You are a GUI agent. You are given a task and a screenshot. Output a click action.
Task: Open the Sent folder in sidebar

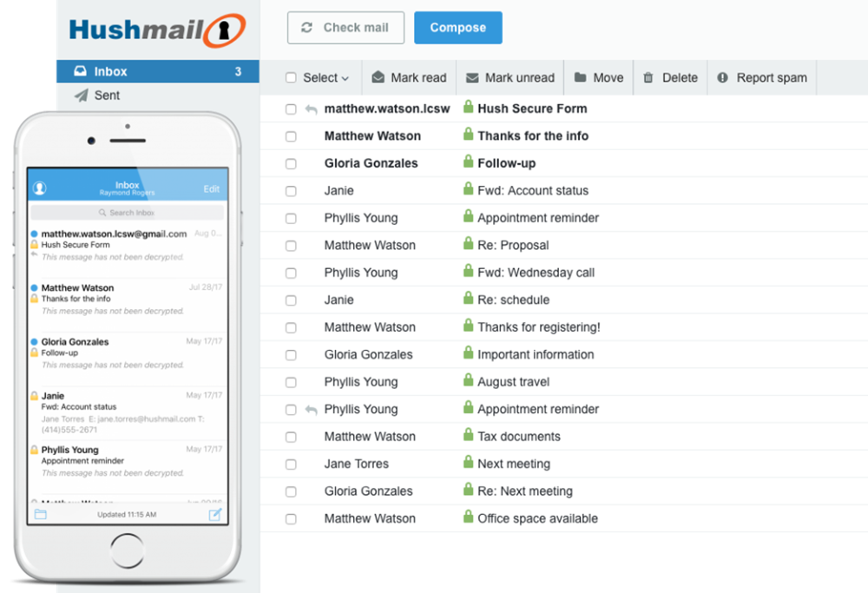[x=158, y=96]
